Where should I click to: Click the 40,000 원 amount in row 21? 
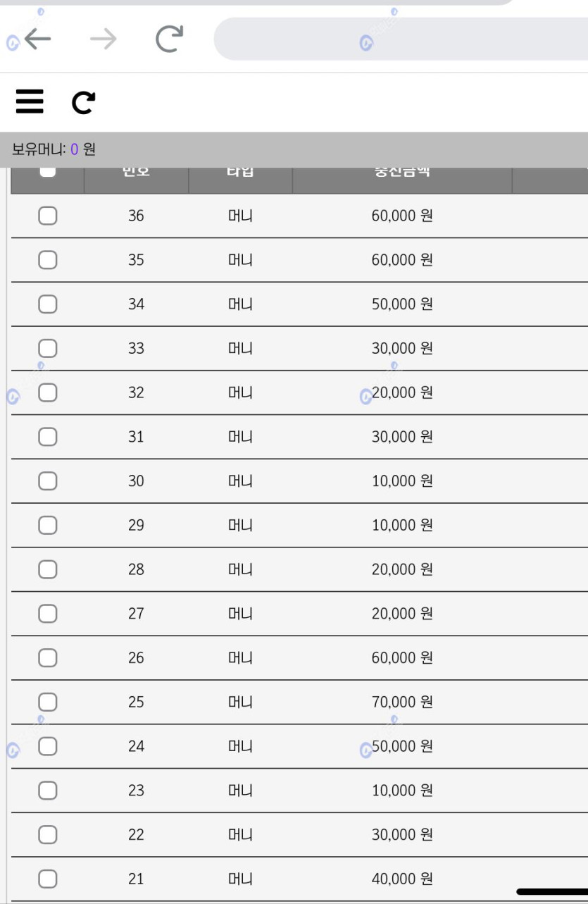coord(402,879)
